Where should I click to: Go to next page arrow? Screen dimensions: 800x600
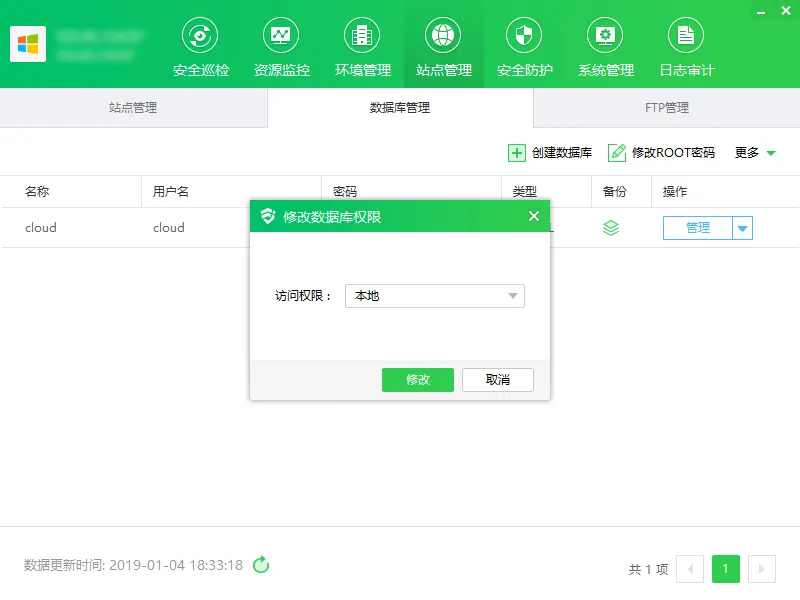coord(762,569)
